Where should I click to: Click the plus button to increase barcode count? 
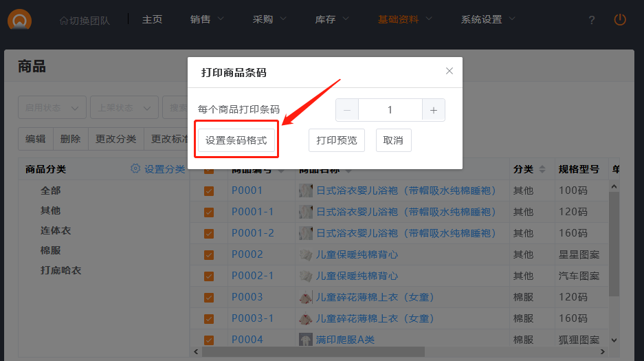433,110
